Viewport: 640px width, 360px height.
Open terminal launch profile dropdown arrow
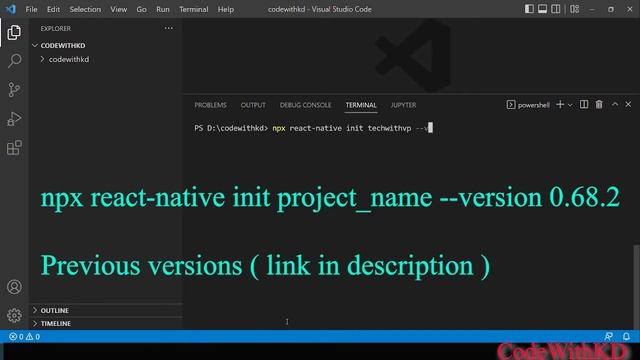570,105
